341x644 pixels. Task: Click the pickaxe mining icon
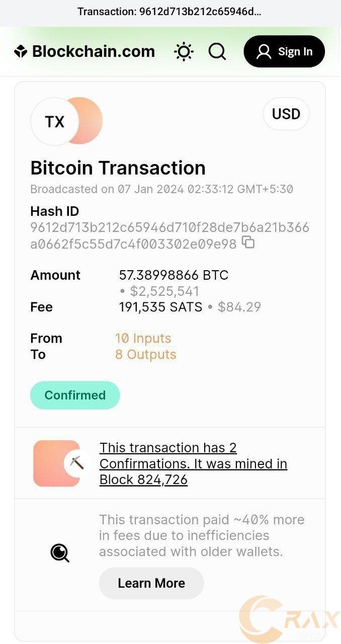click(76, 463)
